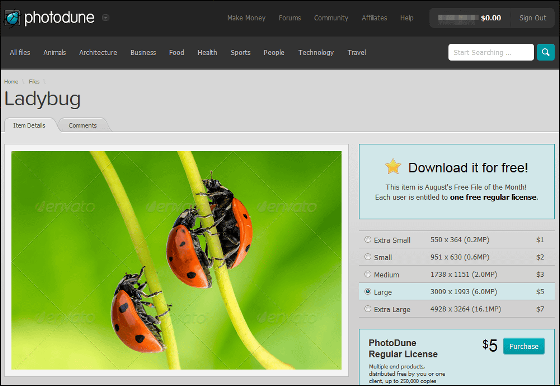Viewport: 560px width, 386px height.
Task: Click into the Start Searching field
Action: pos(491,52)
